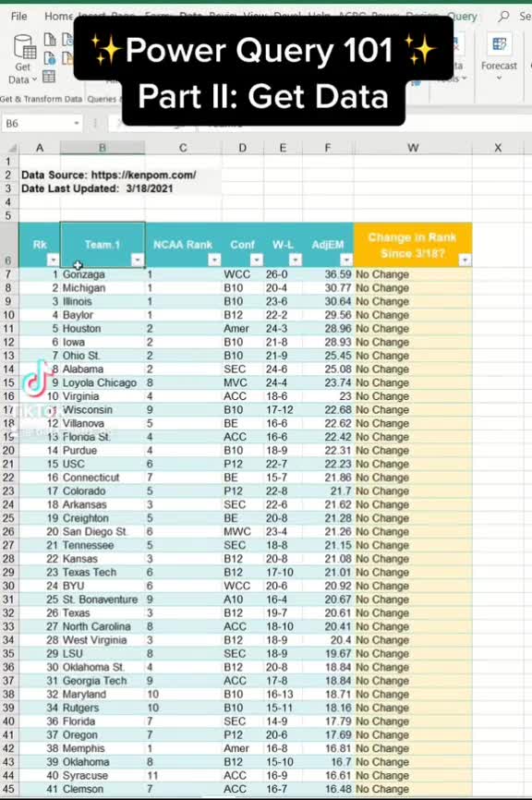
Task: Click No Change in the Clemson row
Action: pos(413,789)
